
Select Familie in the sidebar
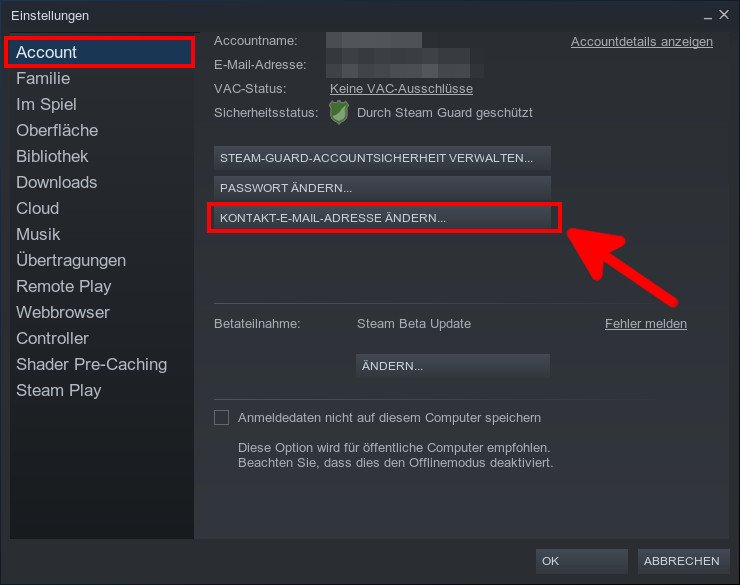point(43,78)
